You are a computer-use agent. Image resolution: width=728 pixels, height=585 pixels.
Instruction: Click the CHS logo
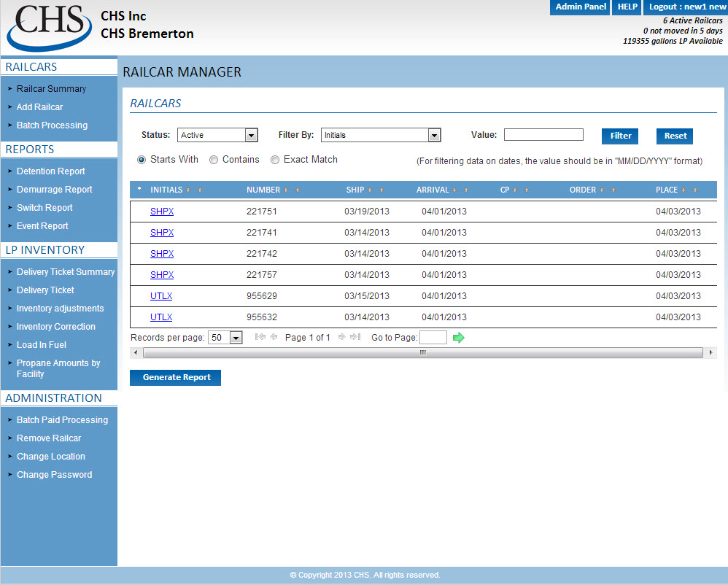point(49,28)
